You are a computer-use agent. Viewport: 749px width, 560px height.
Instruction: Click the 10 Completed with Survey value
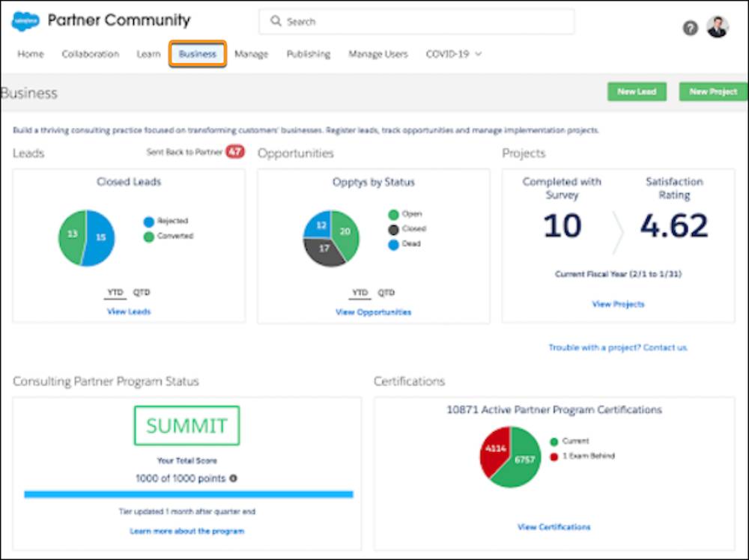pos(562,225)
